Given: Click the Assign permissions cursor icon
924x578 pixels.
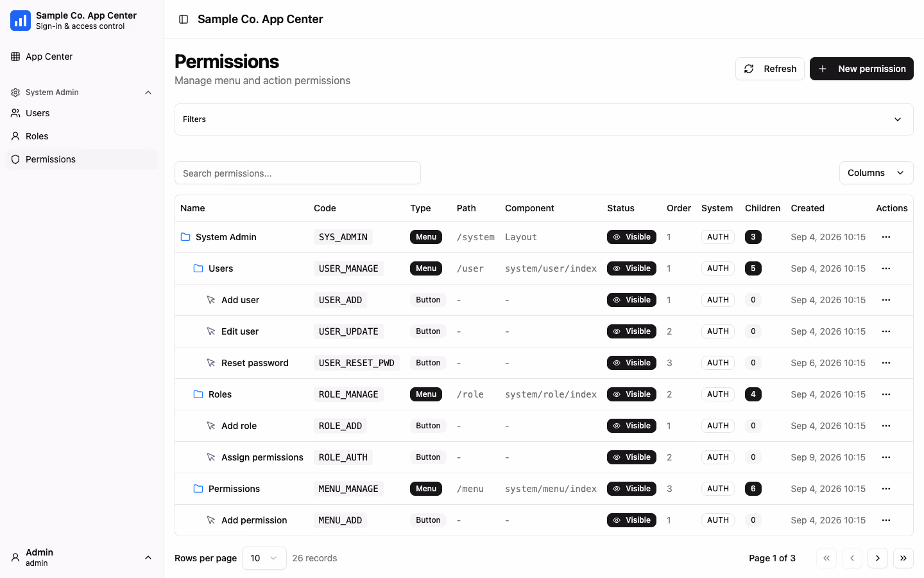Looking at the screenshot, I should [x=211, y=457].
